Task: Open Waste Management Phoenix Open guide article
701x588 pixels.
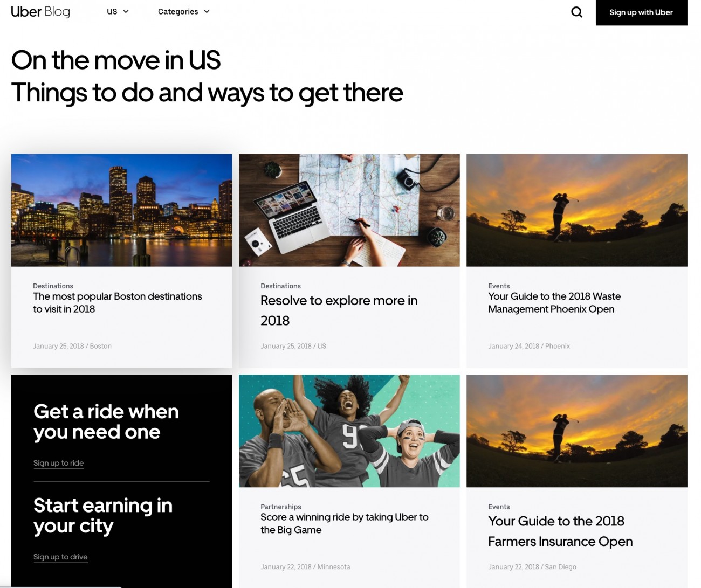Action: point(554,303)
